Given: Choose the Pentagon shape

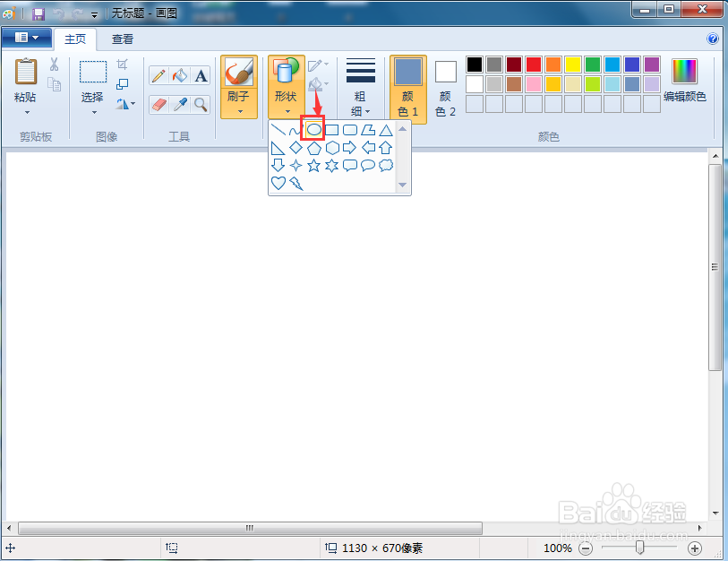Looking at the screenshot, I should click(314, 148).
